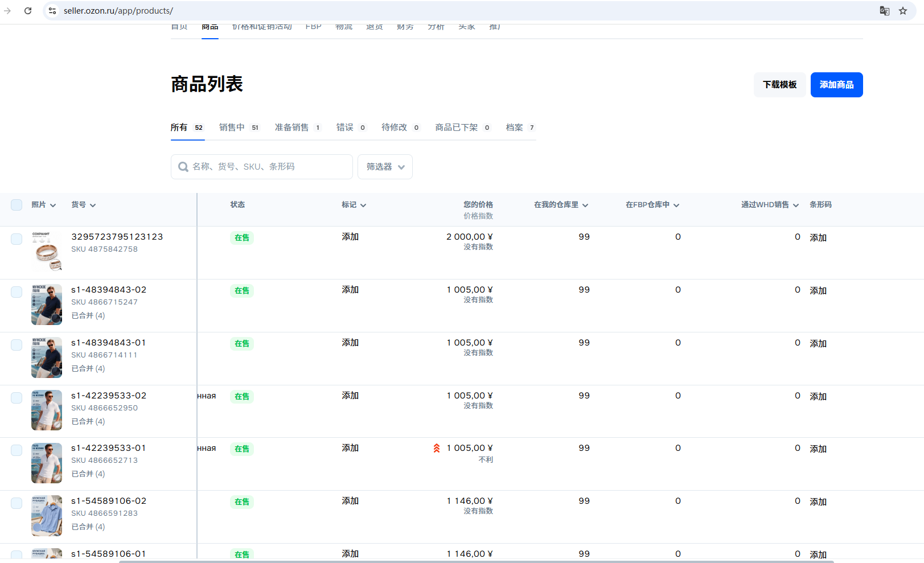Click SKU 4866652713 text

tap(104, 461)
